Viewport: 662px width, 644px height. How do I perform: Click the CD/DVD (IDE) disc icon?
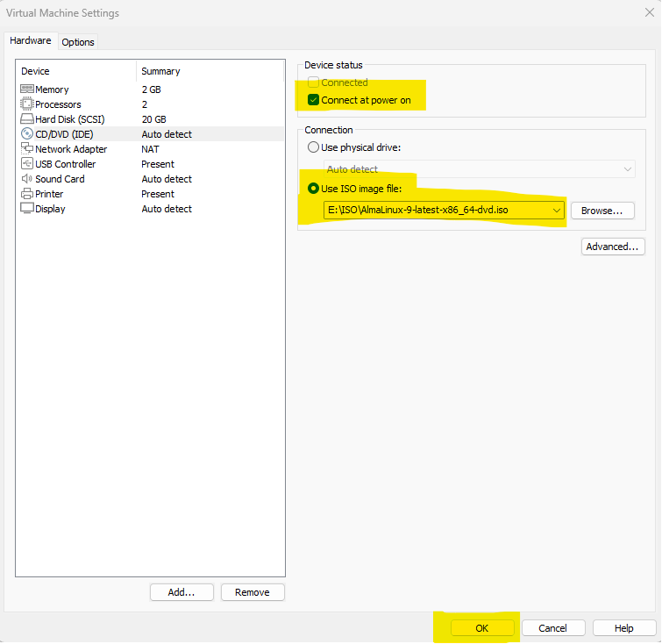pos(27,134)
